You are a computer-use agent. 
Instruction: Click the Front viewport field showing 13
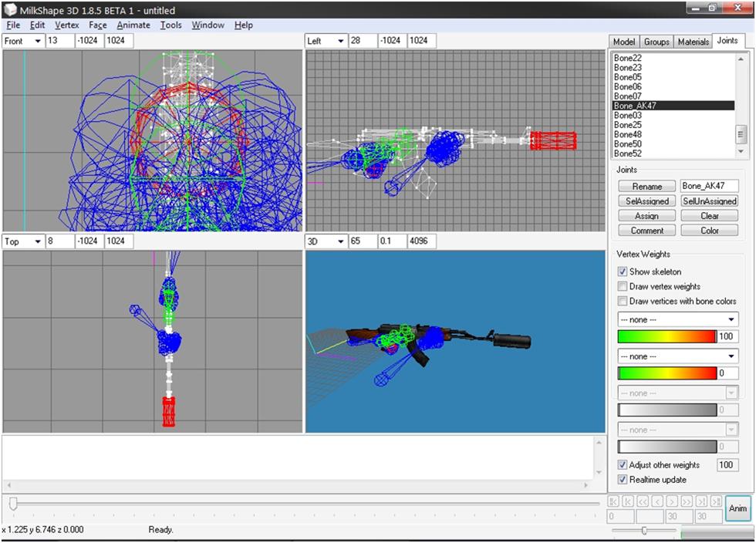coord(60,41)
